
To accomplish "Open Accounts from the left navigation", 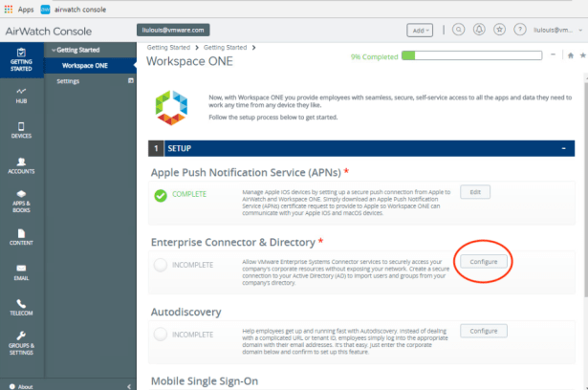I will (20, 165).
